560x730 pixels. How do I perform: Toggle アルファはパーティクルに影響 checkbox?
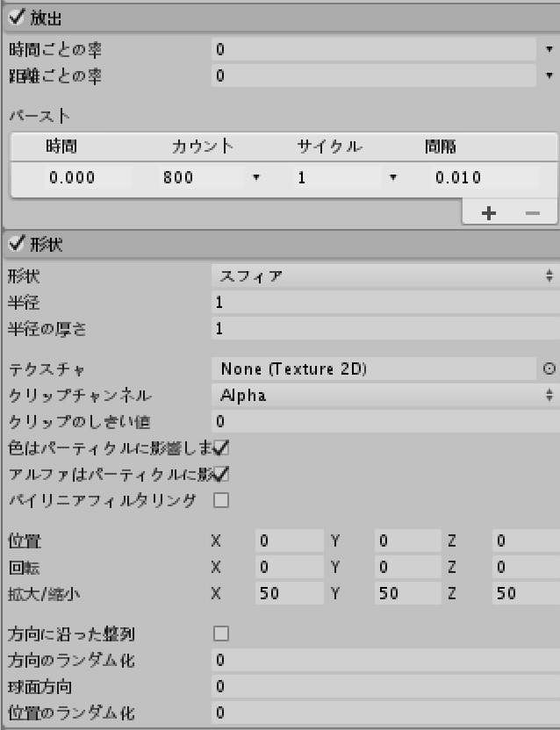[221, 475]
